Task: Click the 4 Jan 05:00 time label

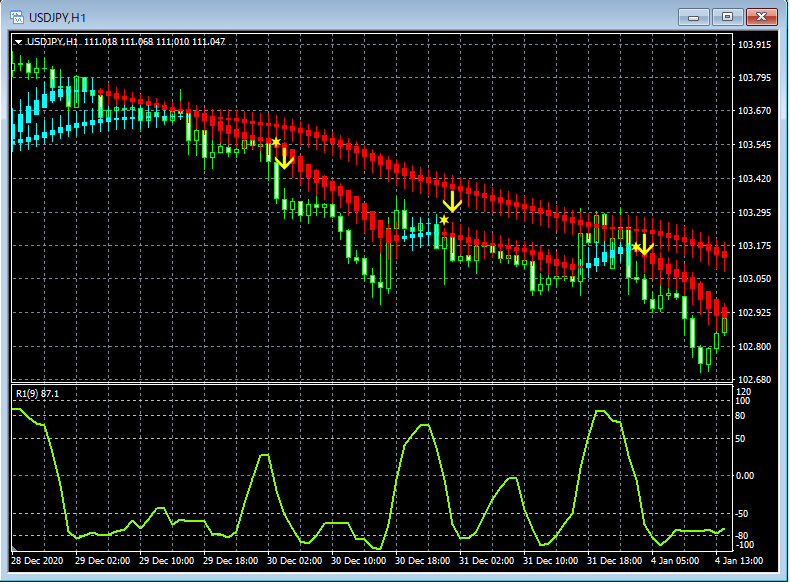Action: pyautogui.click(x=675, y=561)
